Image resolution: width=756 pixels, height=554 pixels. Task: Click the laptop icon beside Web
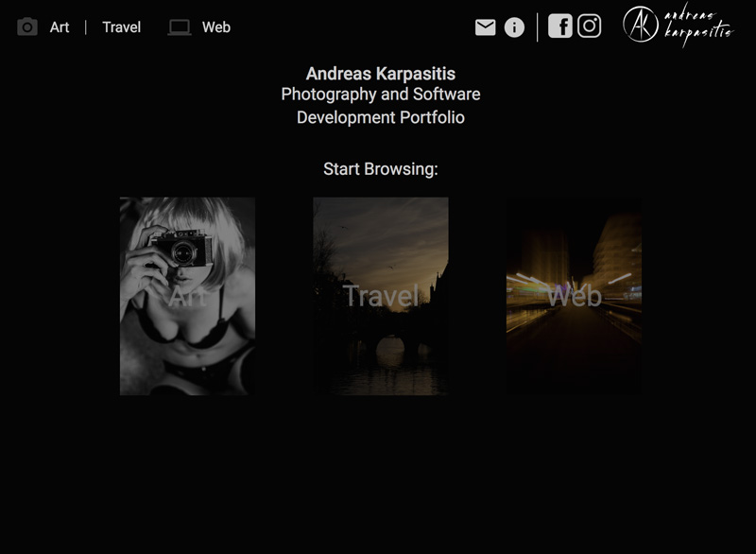click(x=179, y=27)
